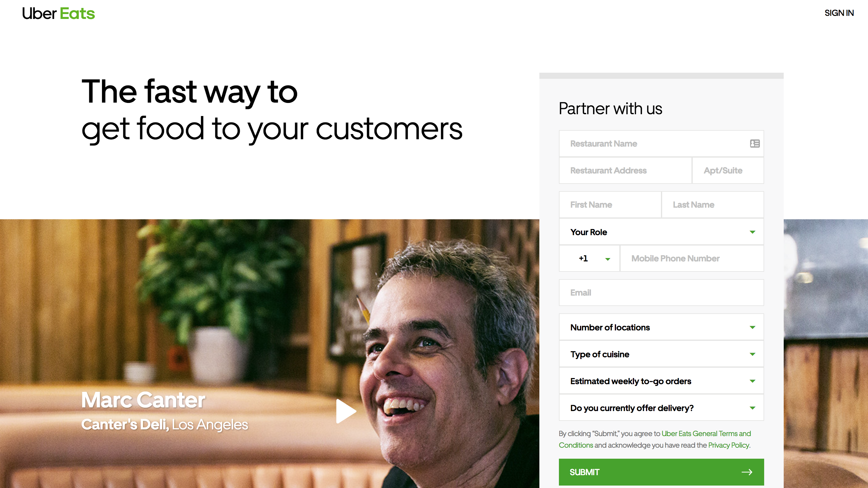Focus the Mobile Phone Number field
Image resolution: width=868 pixels, height=488 pixels.
692,258
